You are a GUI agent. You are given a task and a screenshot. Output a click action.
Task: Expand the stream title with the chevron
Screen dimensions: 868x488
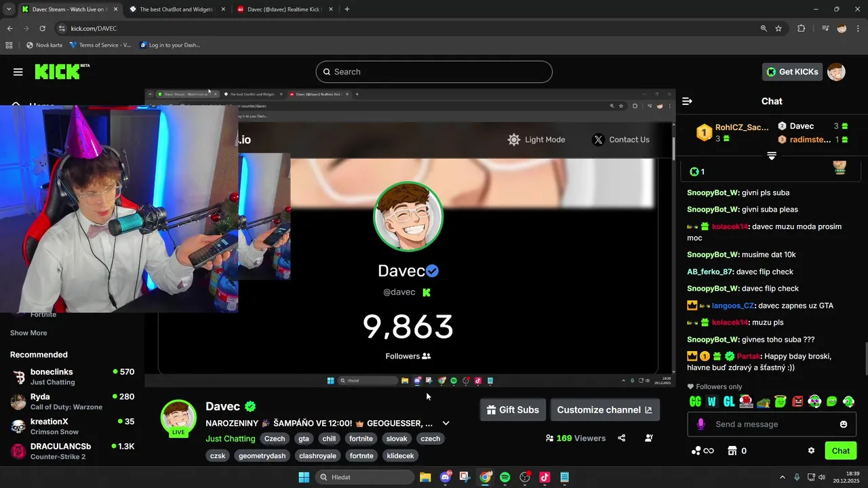pos(446,423)
